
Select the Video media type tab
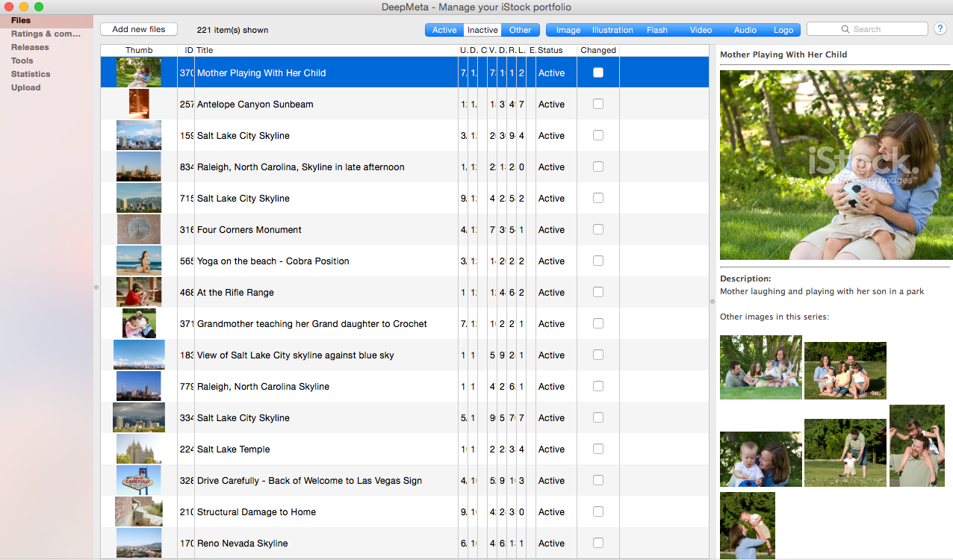pyautogui.click(x=701, y=30)
